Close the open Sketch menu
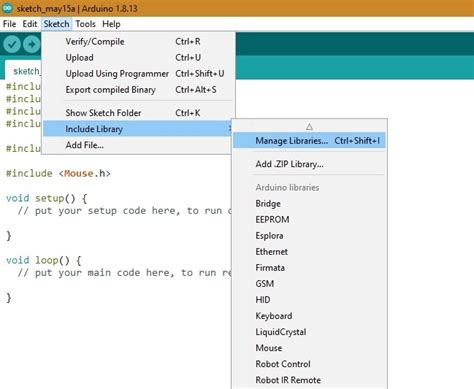Viewport: 474px width, 389px height. [x=56, y=24]
